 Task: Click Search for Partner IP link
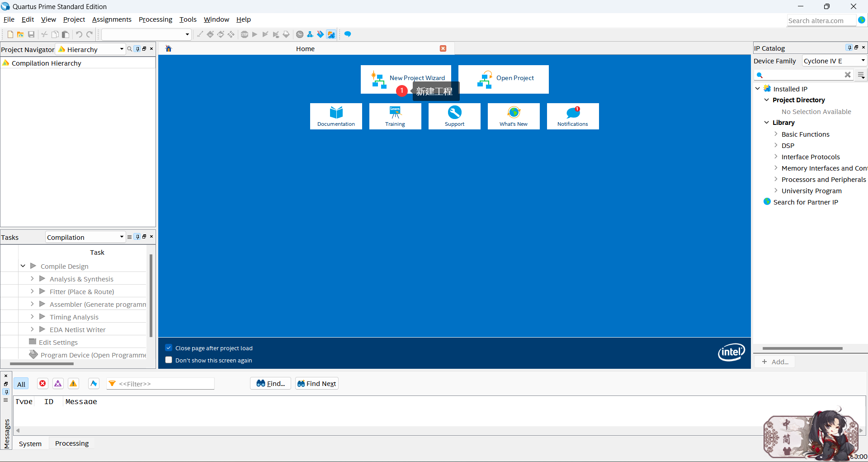coord(806,202)
